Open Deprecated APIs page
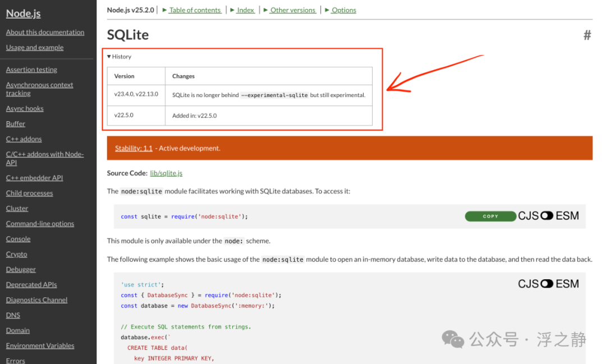This screenshot has width=606, height=364. (31, 285)
